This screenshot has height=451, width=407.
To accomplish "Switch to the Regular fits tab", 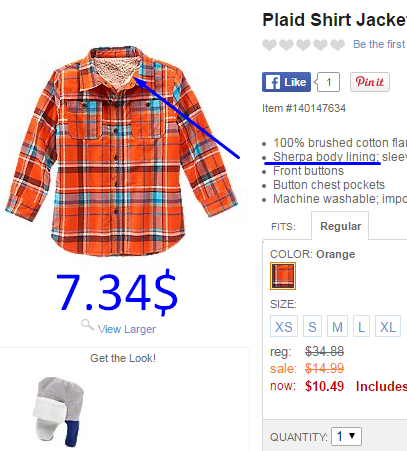I will tap(340, 226).
